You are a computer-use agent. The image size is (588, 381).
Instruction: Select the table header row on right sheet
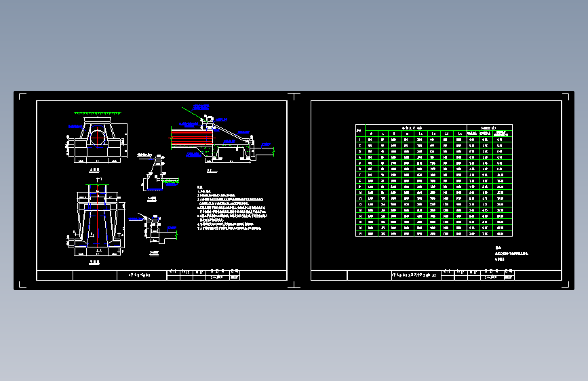(434, 130)
